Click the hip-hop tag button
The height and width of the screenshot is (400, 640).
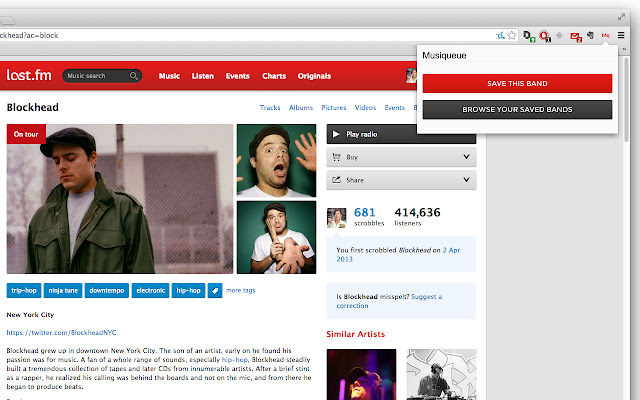point(188,291)
